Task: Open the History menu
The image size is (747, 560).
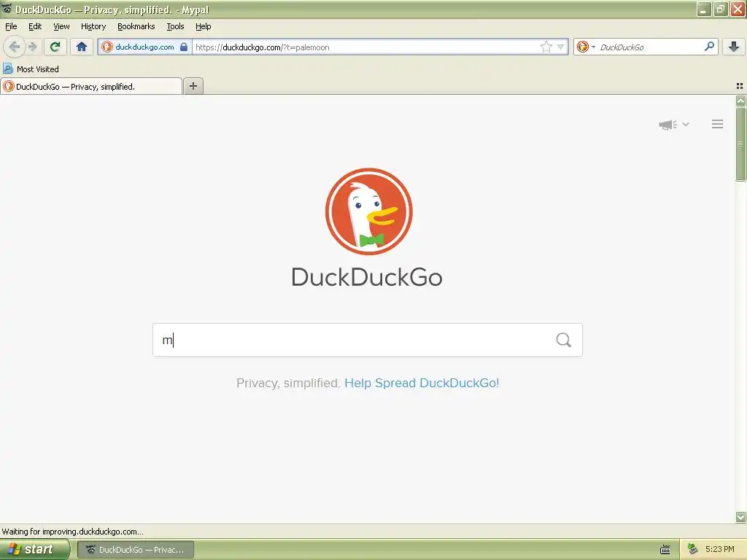Action: click(x=93, y=26)
